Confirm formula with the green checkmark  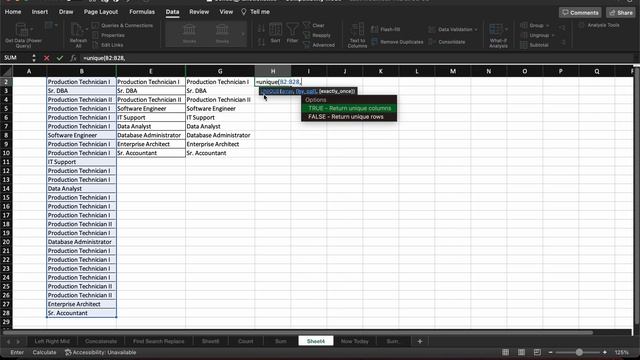(x=60, y=58)
